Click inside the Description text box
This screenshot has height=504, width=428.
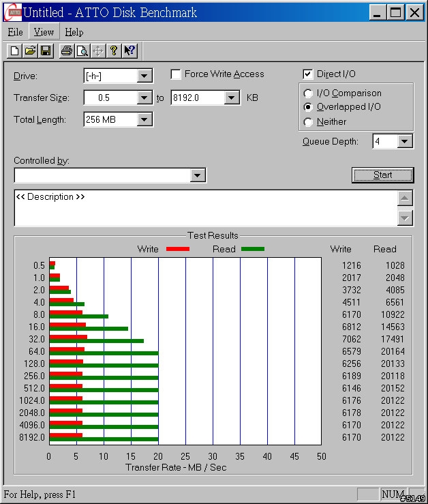pos(206,208)
